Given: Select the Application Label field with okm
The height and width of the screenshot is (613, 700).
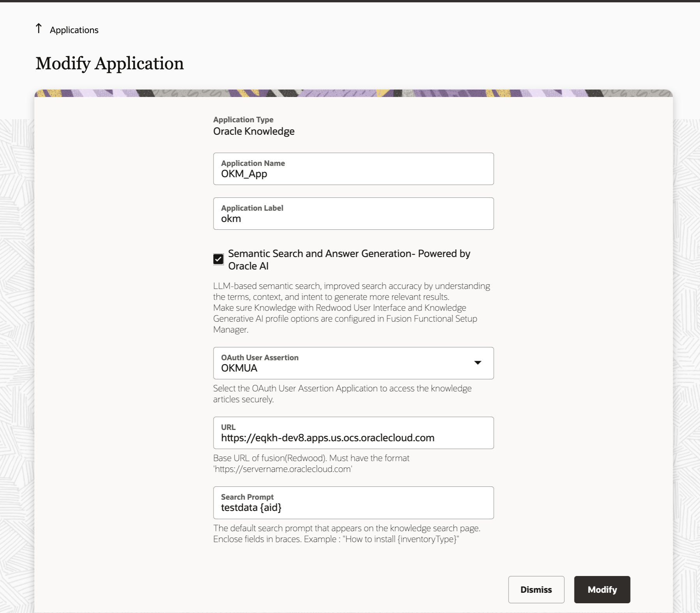Looking at the screenshot, I should click(x=354, y=213).
